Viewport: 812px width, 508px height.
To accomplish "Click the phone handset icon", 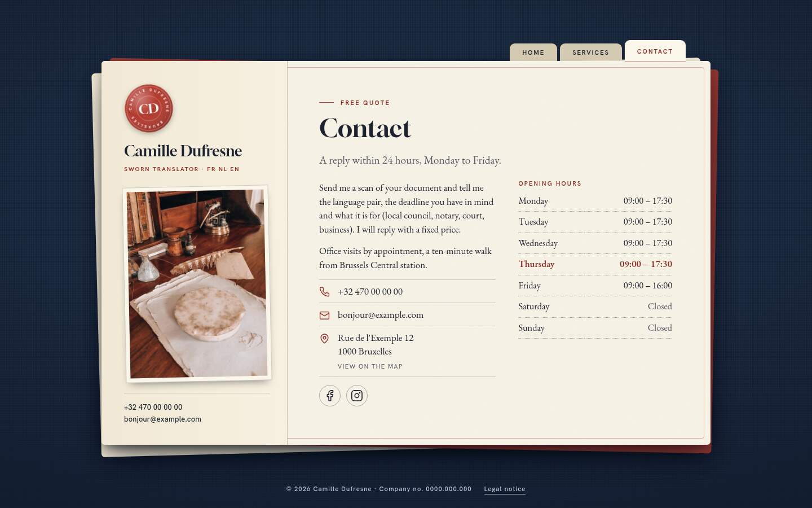I will [325, 292].
